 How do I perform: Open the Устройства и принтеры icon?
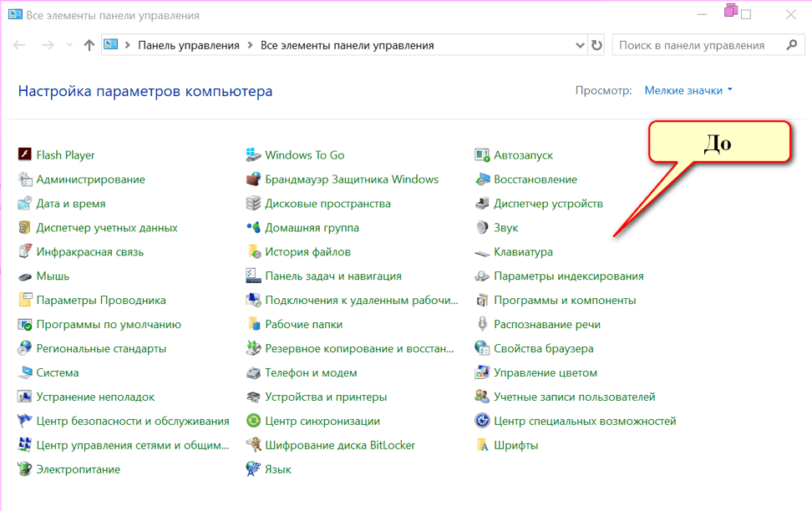(253, 397)
